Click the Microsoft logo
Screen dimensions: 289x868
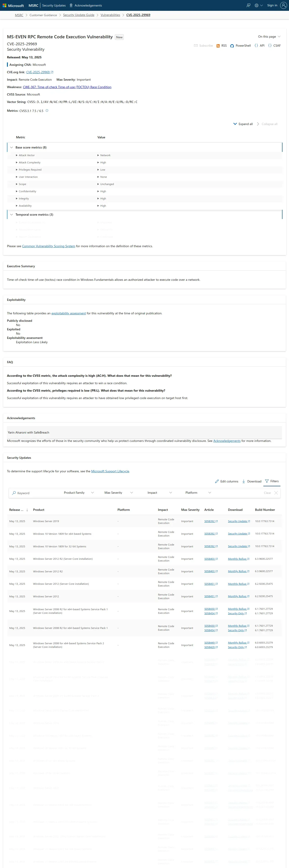pyautogui.click(x=14, y=5)
